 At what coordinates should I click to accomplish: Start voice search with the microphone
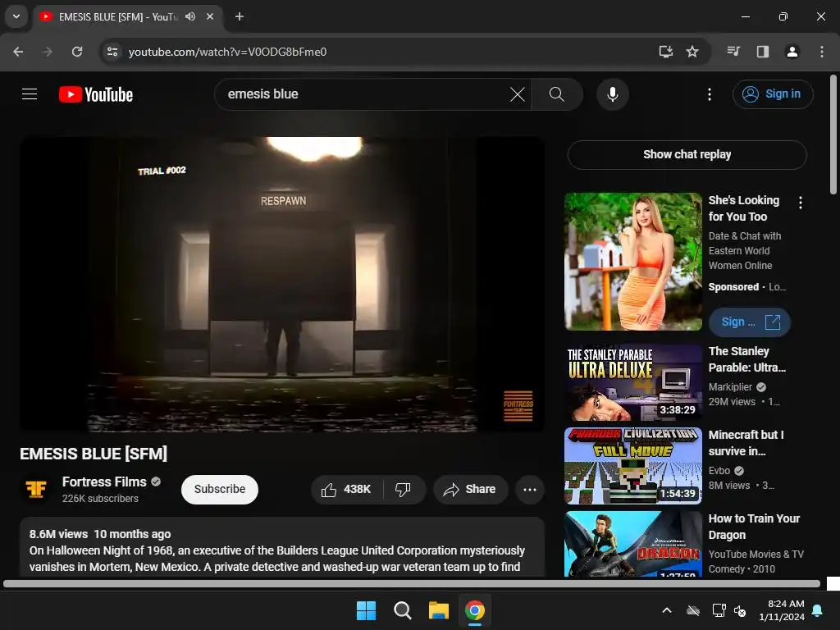click(x=612, y=94)
